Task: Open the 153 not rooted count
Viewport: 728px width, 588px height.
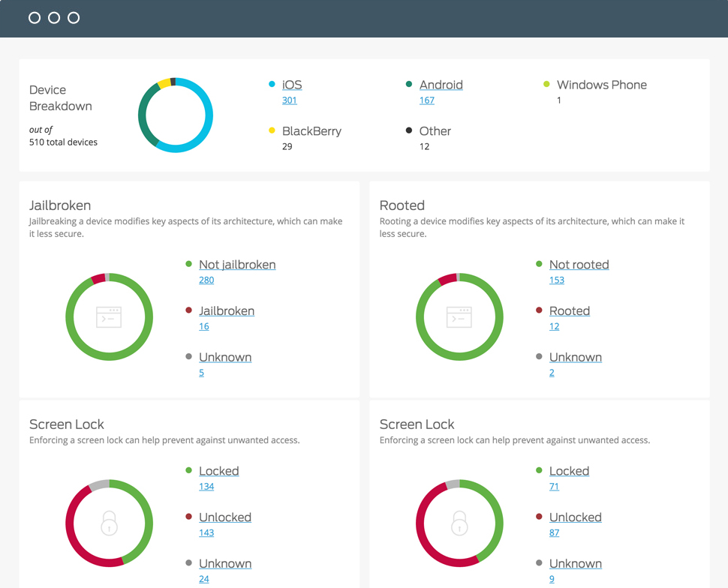Action: pos(557,280)
